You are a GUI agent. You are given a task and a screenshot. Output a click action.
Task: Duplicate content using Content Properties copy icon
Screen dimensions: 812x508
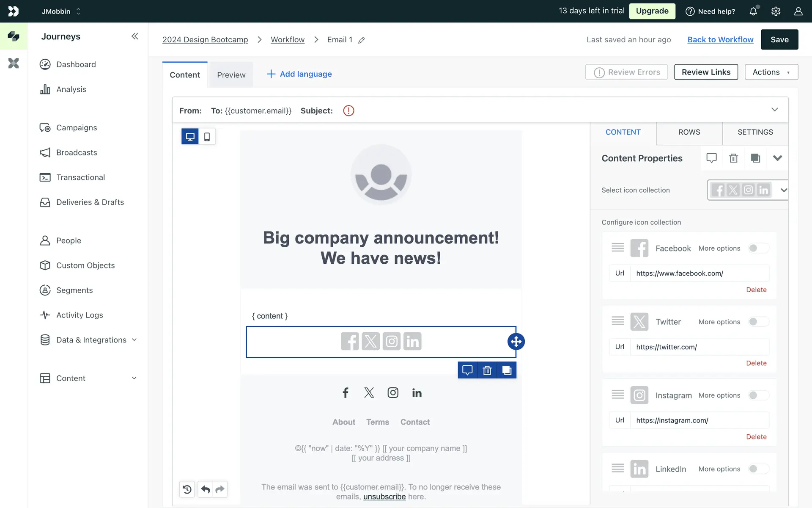(755, 158)
